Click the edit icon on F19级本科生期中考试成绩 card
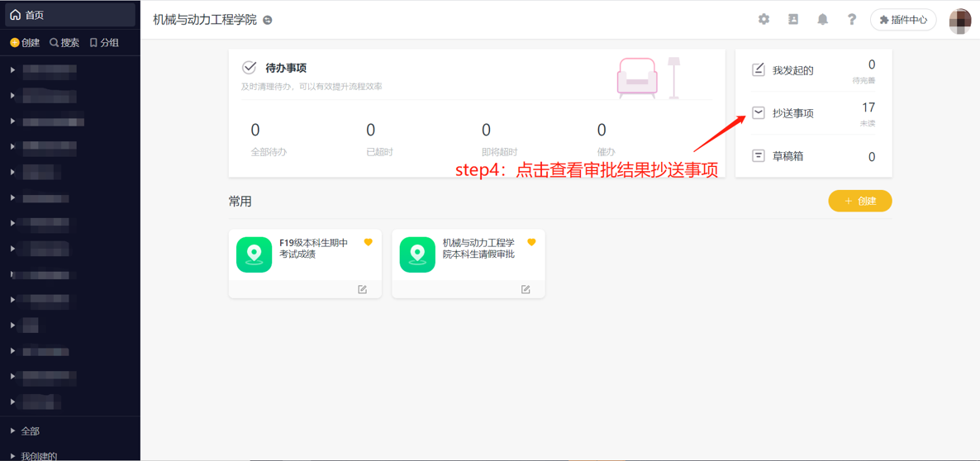 (x=362, y=289)
